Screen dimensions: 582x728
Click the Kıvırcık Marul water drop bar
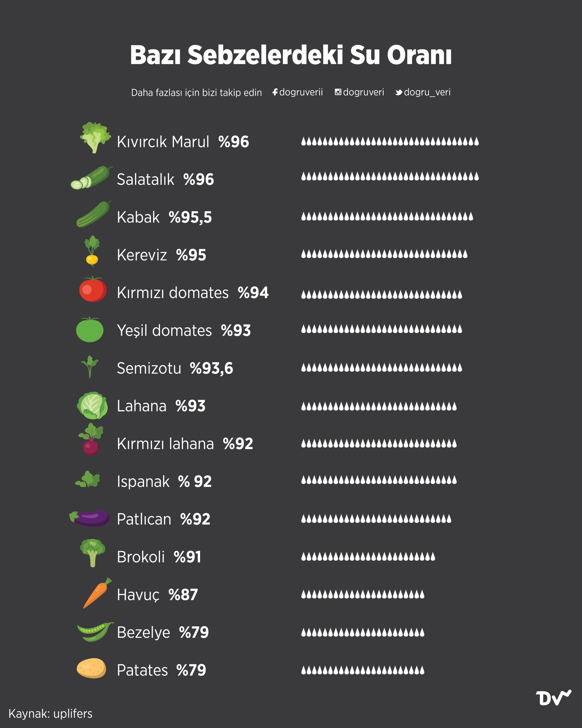click(x=390, y=141)
